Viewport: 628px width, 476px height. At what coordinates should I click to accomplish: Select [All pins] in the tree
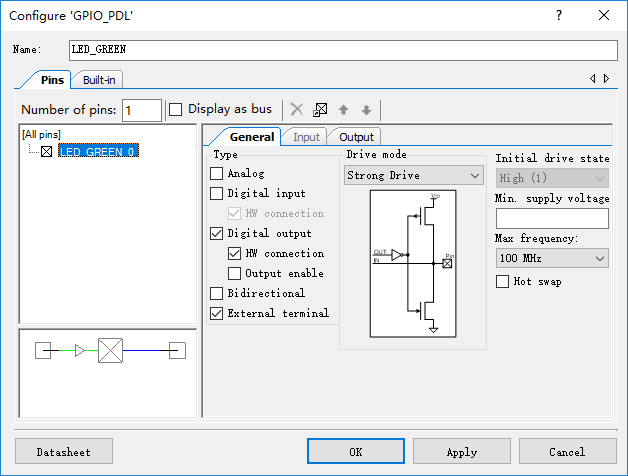(x=41, y=134)
